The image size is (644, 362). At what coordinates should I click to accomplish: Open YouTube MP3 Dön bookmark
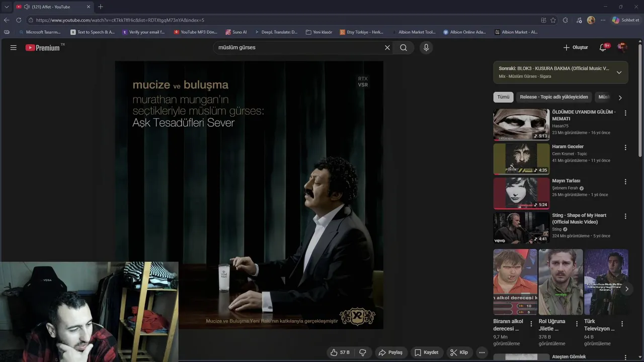pyautogui.click(x=195, y=32)
